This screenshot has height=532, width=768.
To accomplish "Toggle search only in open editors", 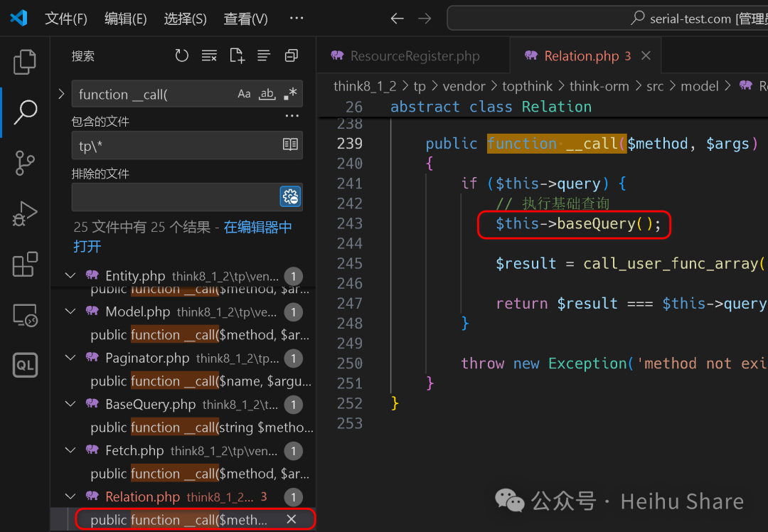I will tap(290, 144).
